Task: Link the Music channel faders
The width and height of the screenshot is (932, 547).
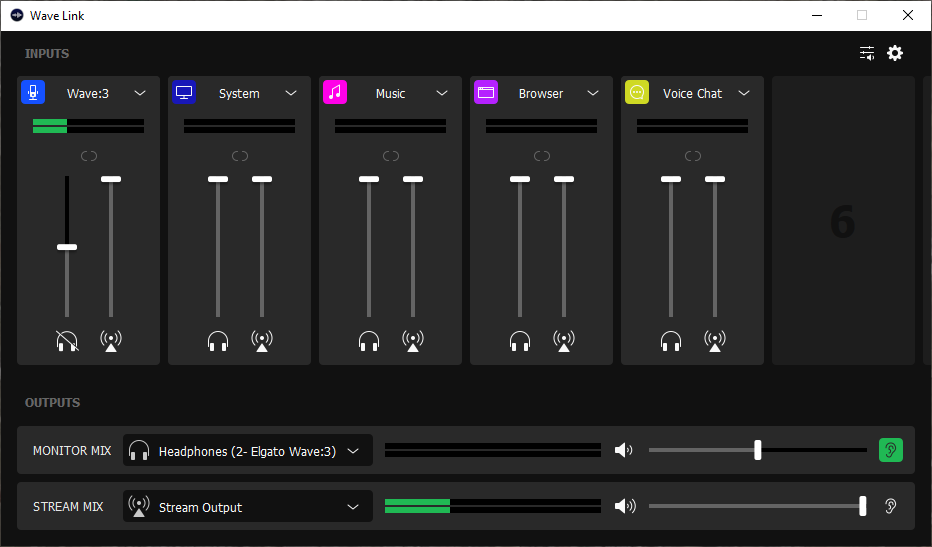Action: [x=391, y=156]
